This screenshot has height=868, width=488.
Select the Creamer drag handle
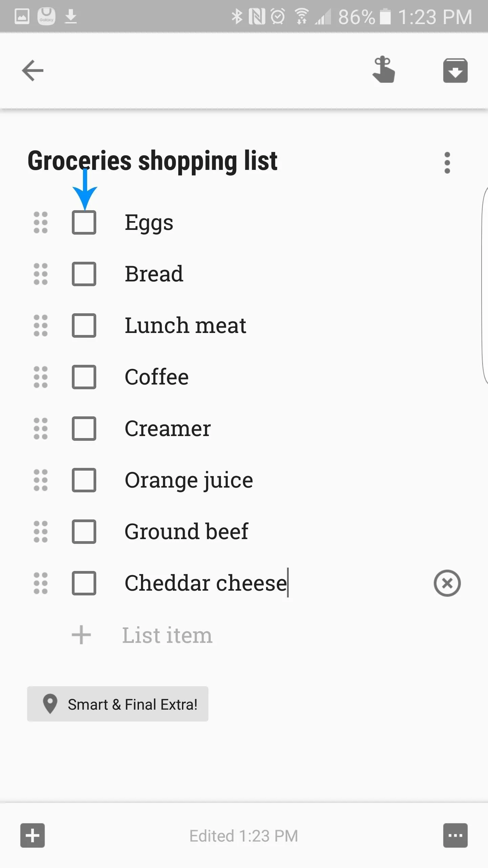(x=41, y=429)
